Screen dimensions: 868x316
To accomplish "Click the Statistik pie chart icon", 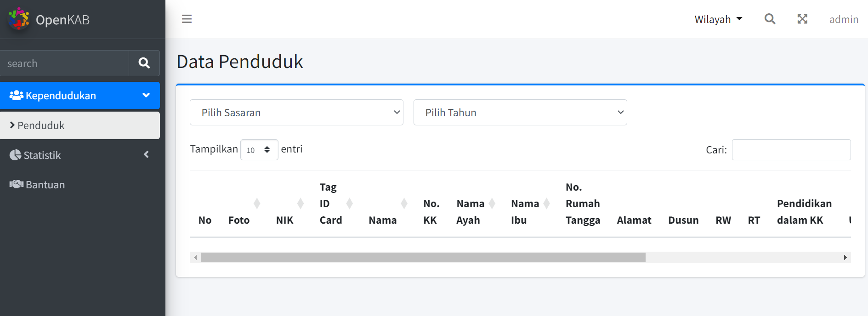I will tap(15, 155).
